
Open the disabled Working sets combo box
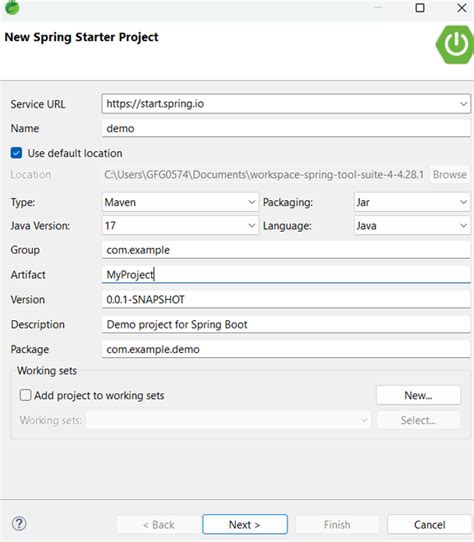229,420
